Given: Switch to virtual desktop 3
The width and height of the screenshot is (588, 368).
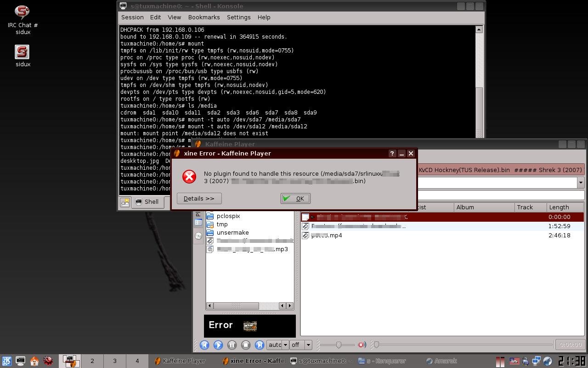Looking at the screenshot, I should point(115,361).
